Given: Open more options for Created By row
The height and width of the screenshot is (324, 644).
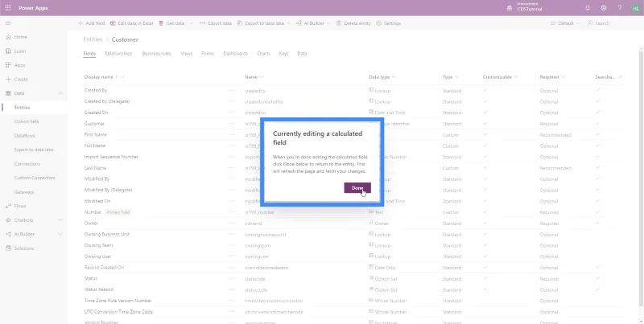Looking at the screenshot, I should (232, 91).
